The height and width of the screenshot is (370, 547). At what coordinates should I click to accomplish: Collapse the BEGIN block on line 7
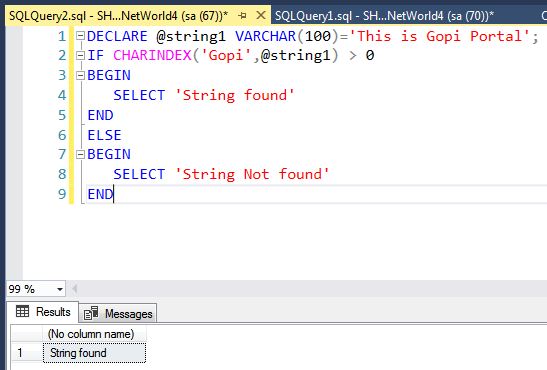click(81, 154)
